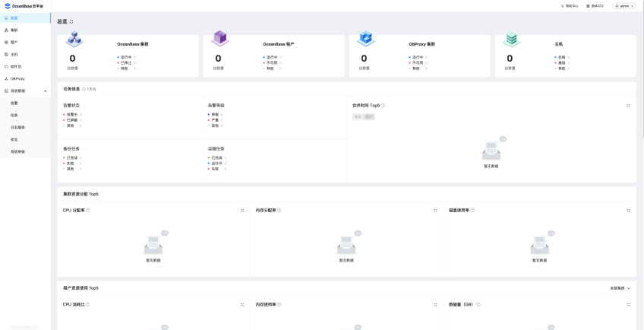Screen dimensions: 644x330
Task: Open help tooltip for CPU 消耗比
Action: (88, 304)
